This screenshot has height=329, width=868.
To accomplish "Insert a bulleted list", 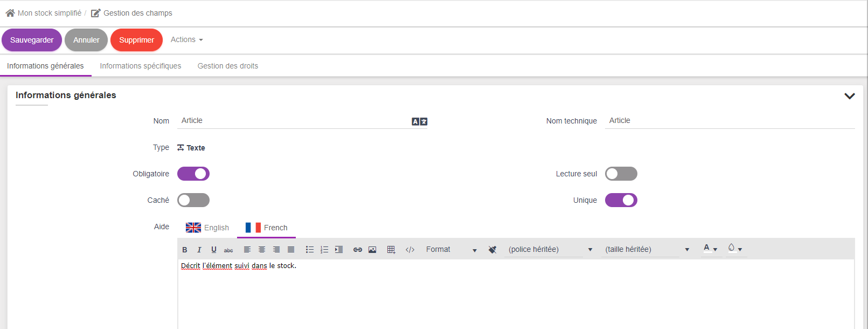I will click(310, 250).
